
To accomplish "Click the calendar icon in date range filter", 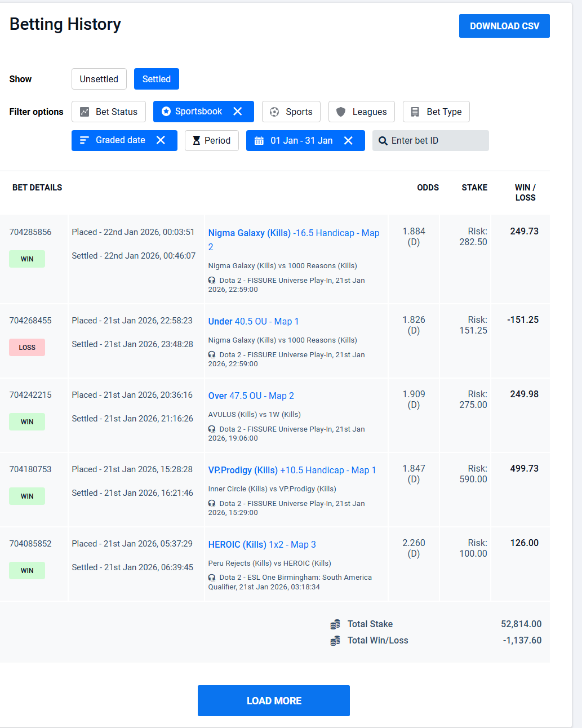I will (259, 141).
